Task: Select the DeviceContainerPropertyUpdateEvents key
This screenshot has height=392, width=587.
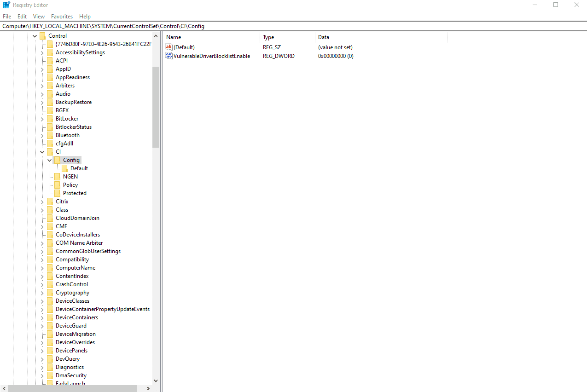Action: (x=103, y=309)
